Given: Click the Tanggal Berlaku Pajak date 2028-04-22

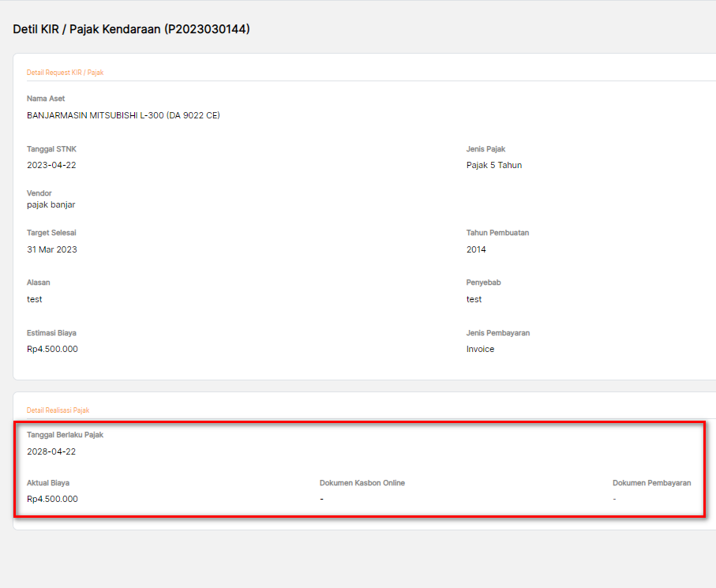Looking at the screenshot, I should coord(51,451).
